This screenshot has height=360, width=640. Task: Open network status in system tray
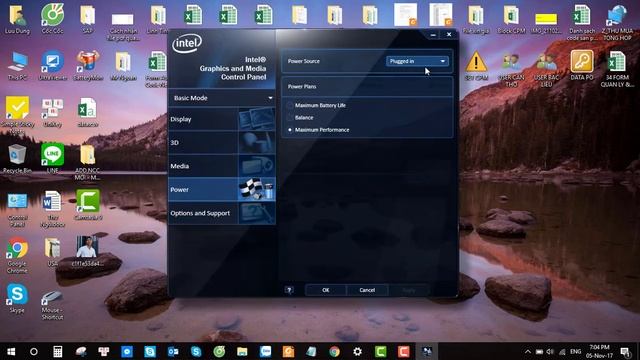tap(562, 351)
